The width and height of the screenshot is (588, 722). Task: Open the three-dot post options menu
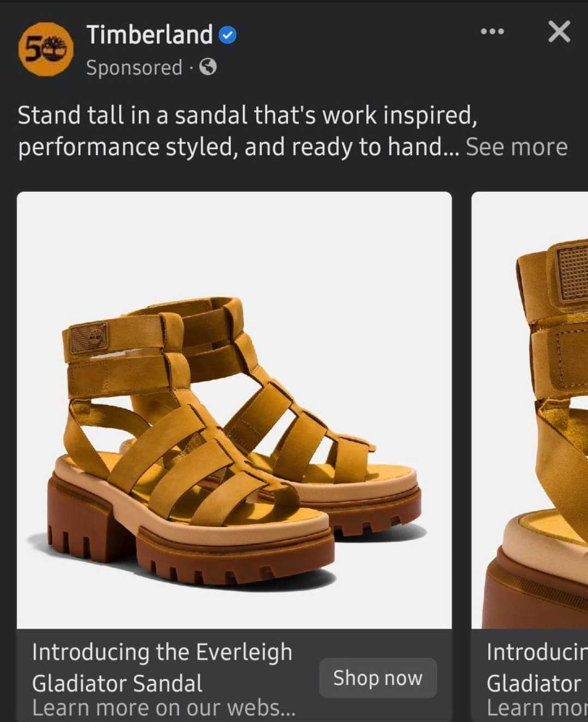click(492, 32)
